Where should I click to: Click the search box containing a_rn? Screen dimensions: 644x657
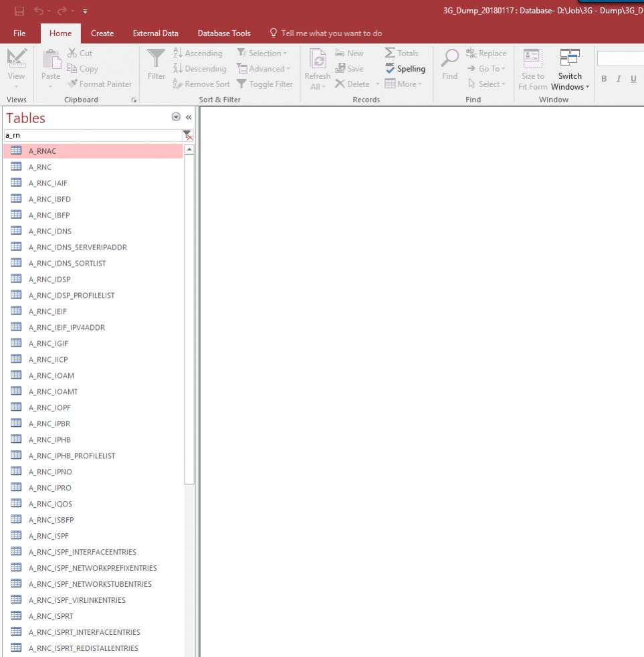click(x=92, y=135)
